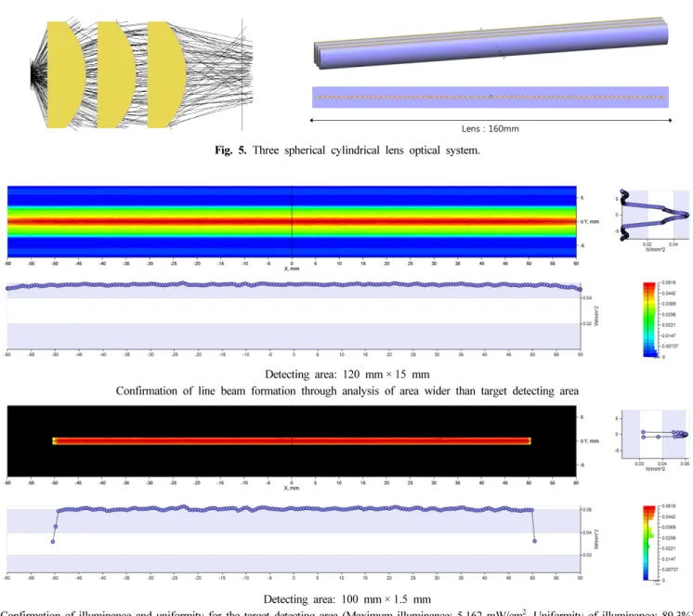693x616 pixels.
Task: Click the rainbow illuminance map for 120 mm area
Action: click(292, 221)
